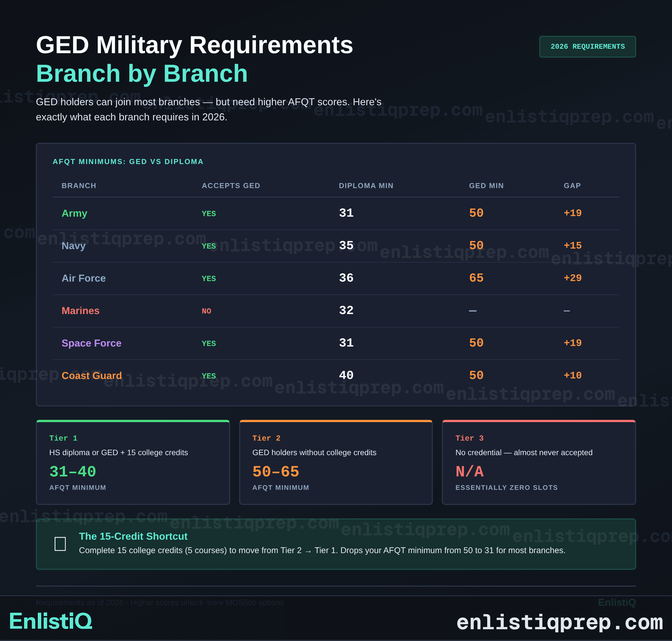The image size is (672, 641).
Task: Click the +29 gap value
Action: click(x=573, y=278)
